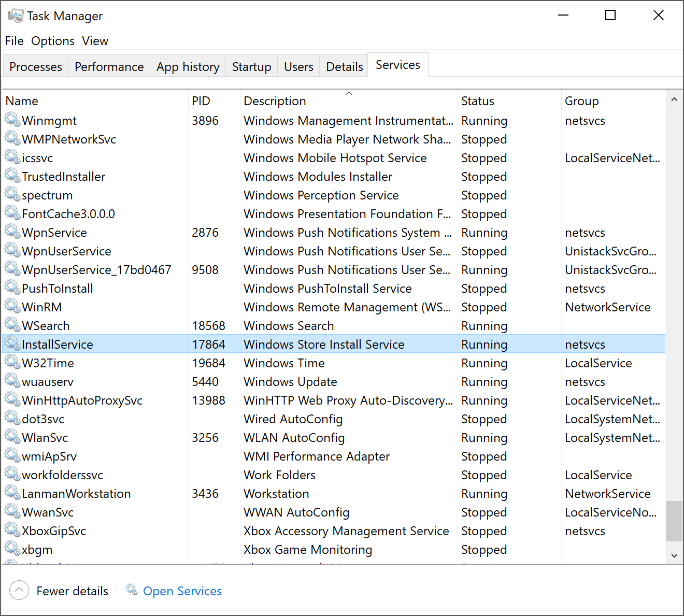Screen dimensions: 684x616
Task: Click the vertical scrollbar thumb
Action: (x=674, y=521)
